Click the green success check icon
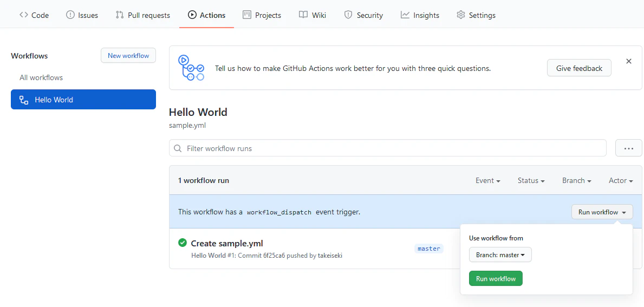The image size is (644, 307). [183, 243]
